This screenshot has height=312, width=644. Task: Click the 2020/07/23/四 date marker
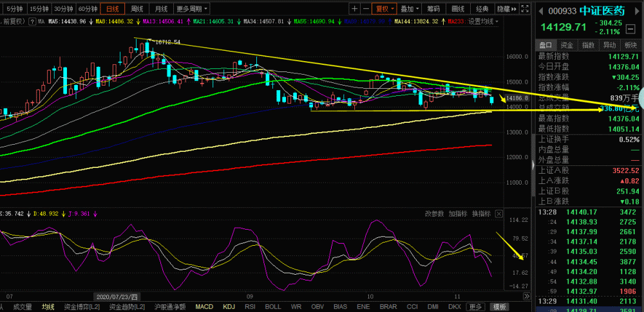(x=117, y=296)
